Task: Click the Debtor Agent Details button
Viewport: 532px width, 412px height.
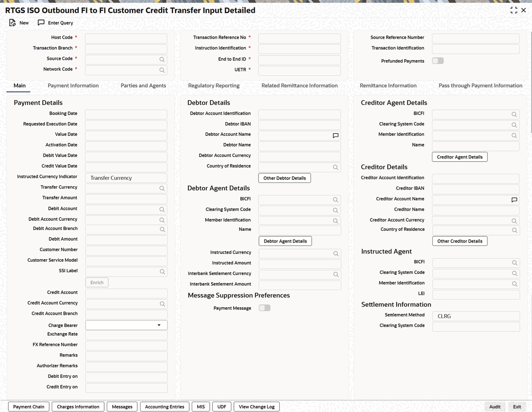Action: tap(285, 241)
